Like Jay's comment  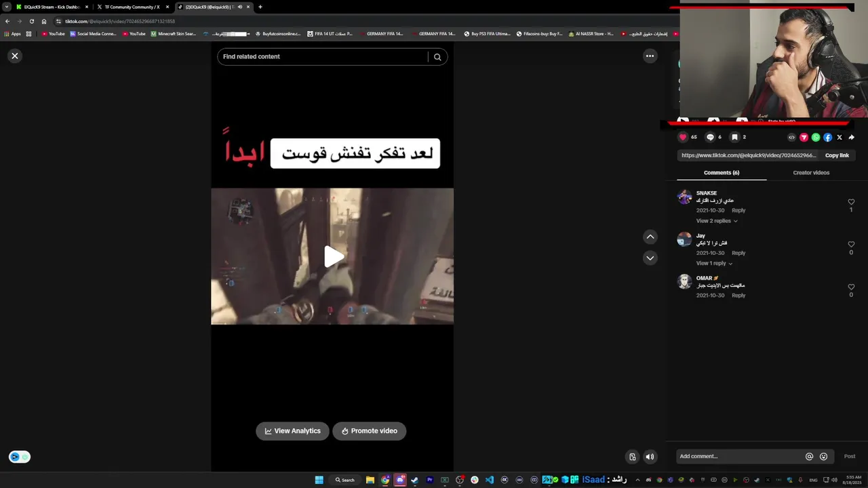(851, 245)
